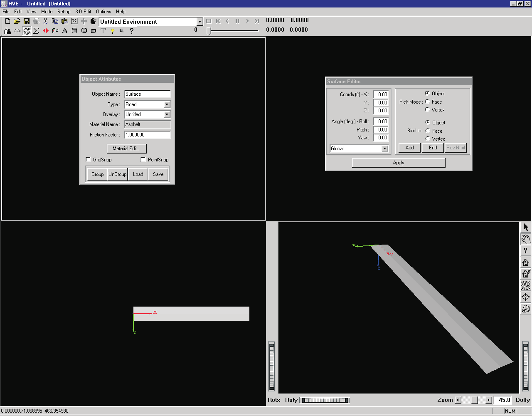Viewport: 532px width, 416px height.
Task: Click the Roty rotation thumbwheel
Action: pyautogui.click(x=325, y=400)
